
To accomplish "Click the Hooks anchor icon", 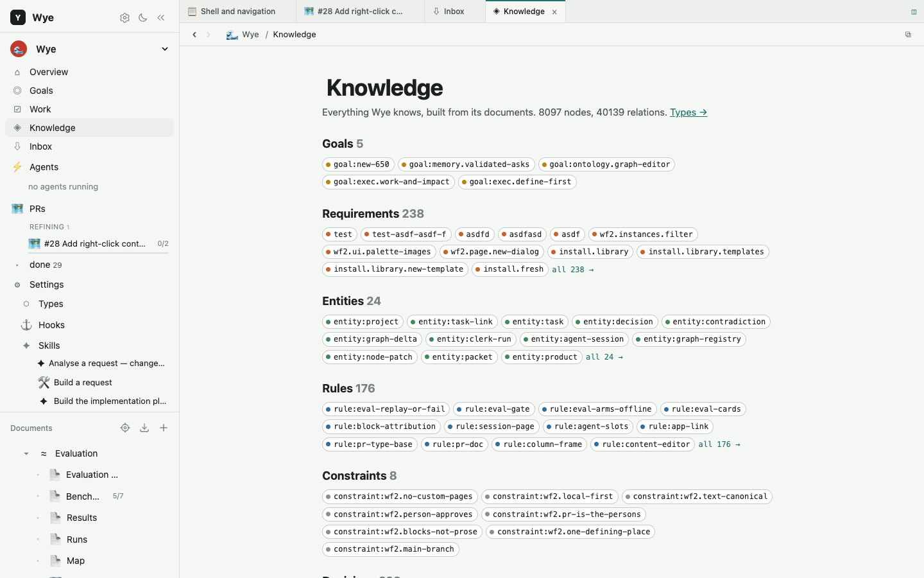I will coord(26,325).
